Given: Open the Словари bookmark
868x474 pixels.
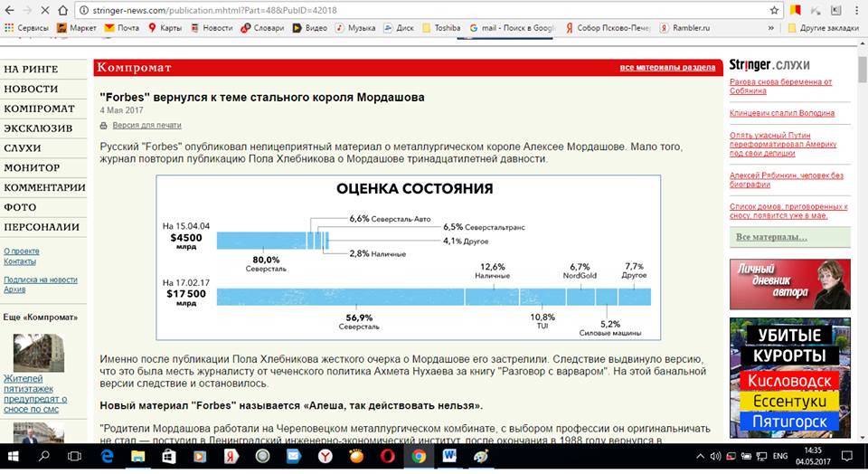Looking at the screenshot, I should (262, 28).
